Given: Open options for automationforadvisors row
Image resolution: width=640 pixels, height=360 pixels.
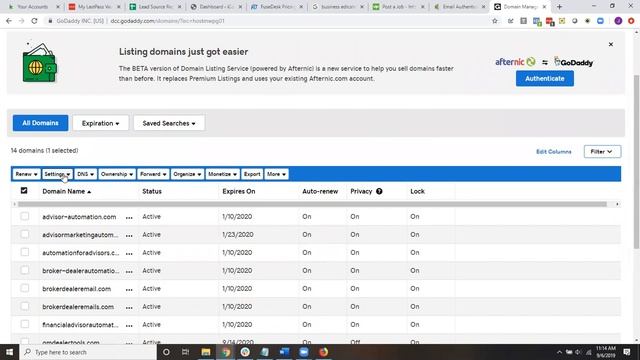Looking at the screenshot, I should [129, 253].
